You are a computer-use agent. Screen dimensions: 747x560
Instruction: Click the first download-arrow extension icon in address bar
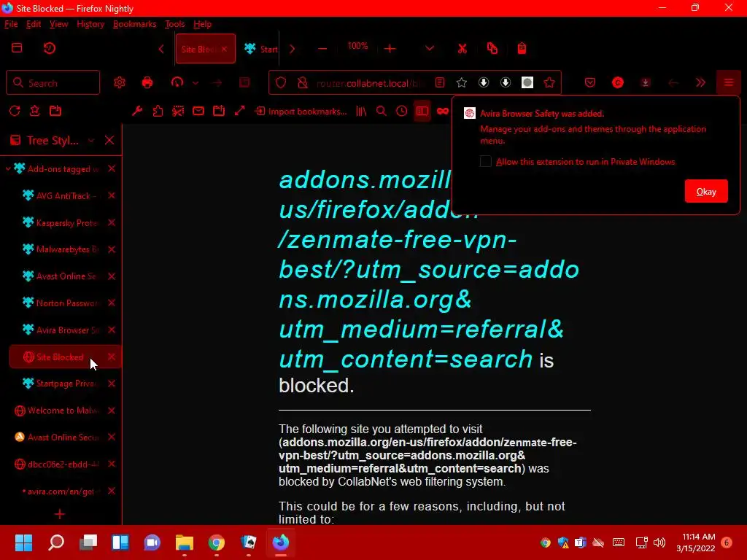(484, 83)
